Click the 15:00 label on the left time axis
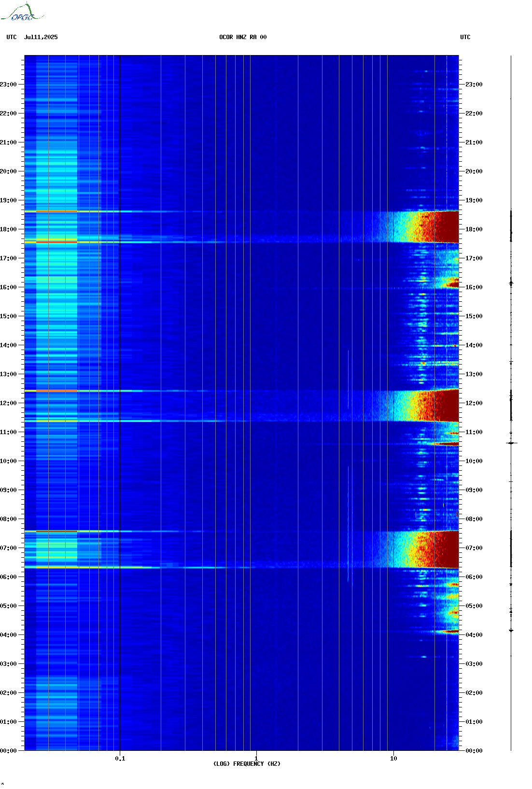The image size is (532, 789). (8, 316)
